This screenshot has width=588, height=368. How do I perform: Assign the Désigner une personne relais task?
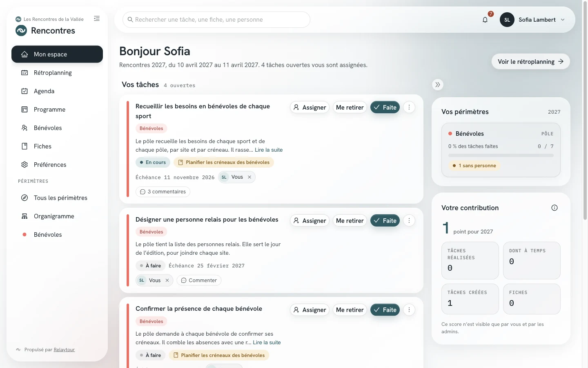310,221
